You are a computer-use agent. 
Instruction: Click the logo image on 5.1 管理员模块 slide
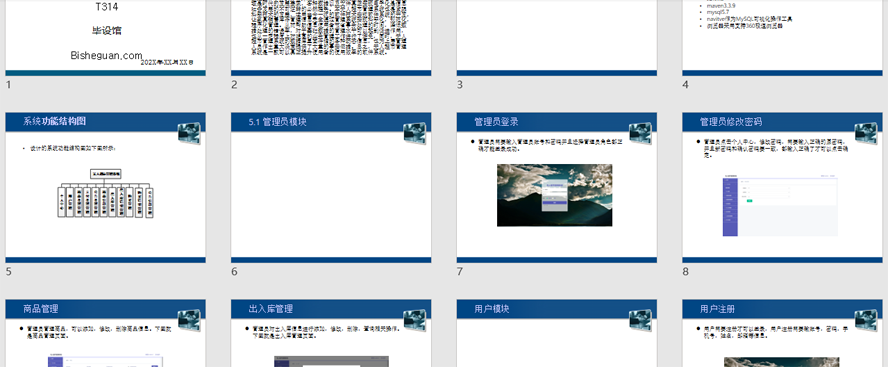click(415, 133)
